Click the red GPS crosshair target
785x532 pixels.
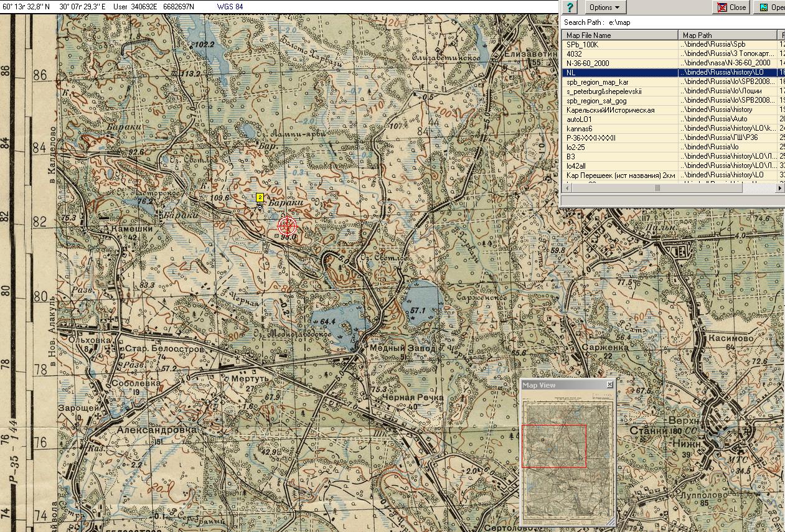click(287, 226)
